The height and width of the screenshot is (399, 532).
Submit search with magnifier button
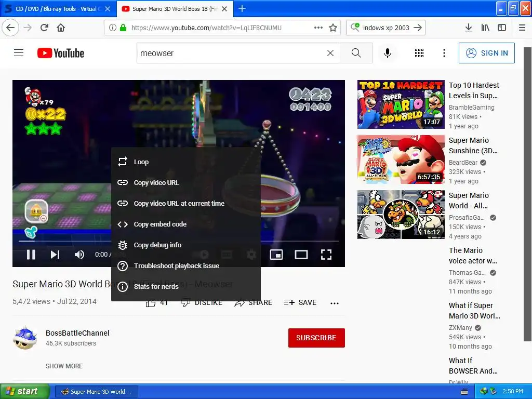coord(356,53)
